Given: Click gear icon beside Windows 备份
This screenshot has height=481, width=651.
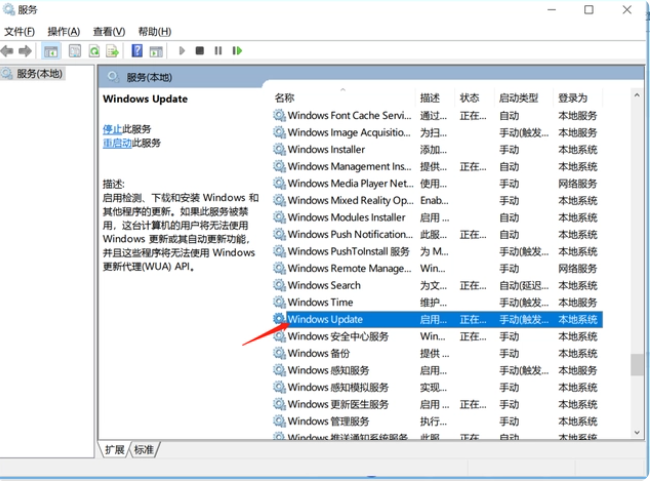Looking at the screenshot, I should (279, 353).
